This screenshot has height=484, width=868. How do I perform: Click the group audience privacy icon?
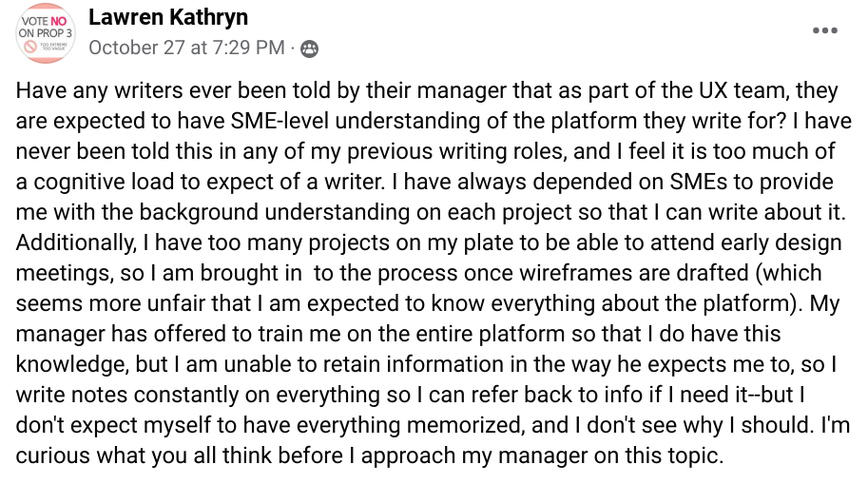click(x=309, y=49)
